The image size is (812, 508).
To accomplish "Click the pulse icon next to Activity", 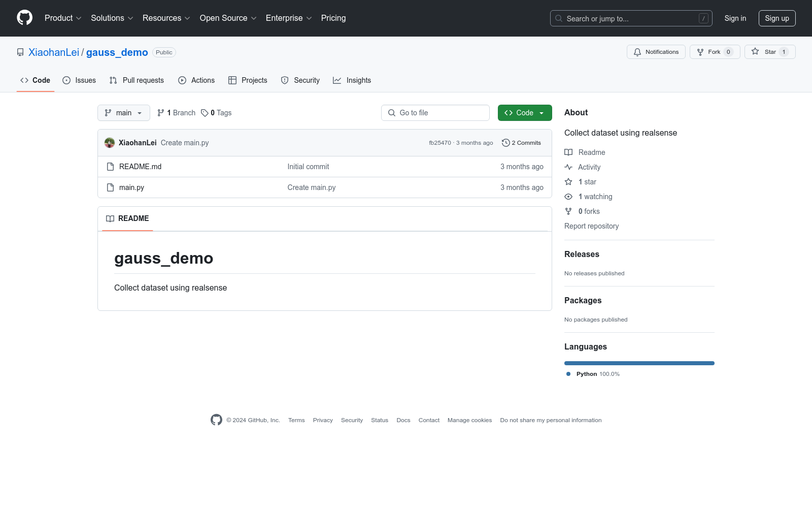I will [568, 167].
